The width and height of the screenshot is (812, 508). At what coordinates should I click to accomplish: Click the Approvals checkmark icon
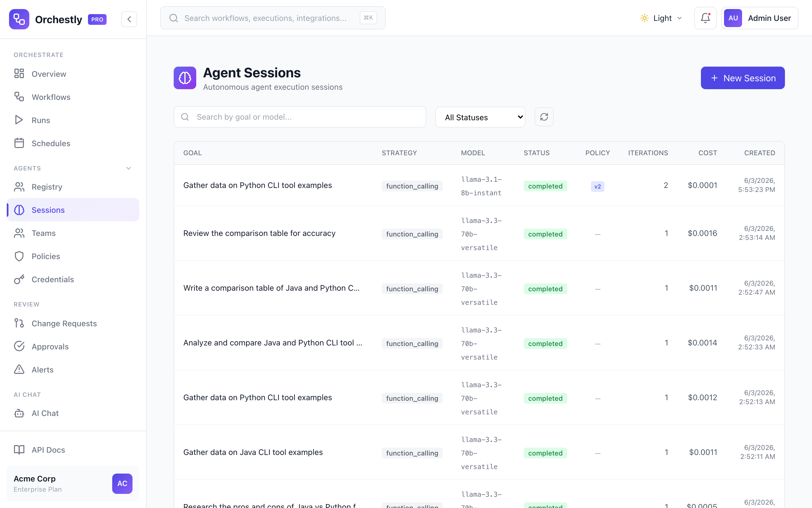click(19, 346)
